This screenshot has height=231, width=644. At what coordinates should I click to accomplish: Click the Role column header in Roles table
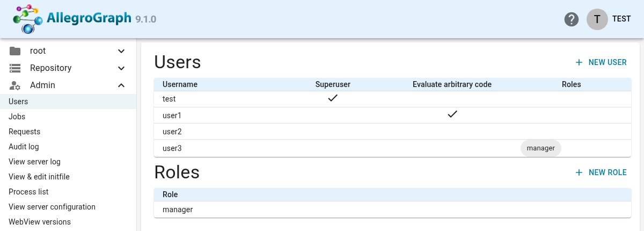pos(170,194)
